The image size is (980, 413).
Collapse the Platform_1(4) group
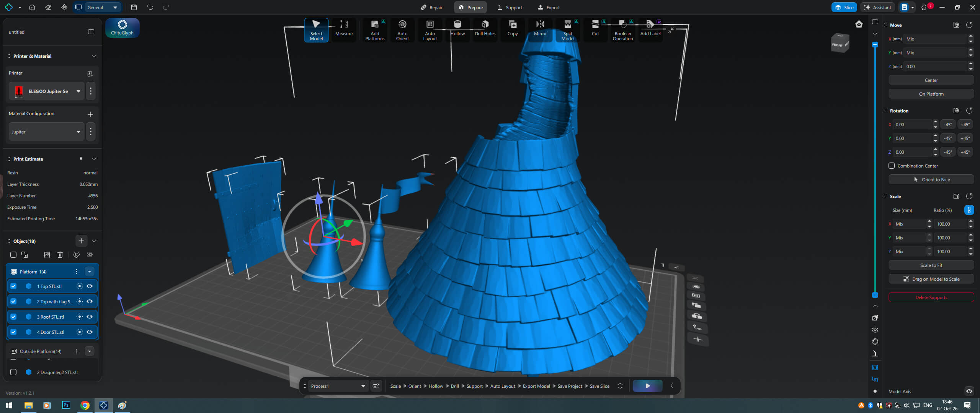(89, 272)
